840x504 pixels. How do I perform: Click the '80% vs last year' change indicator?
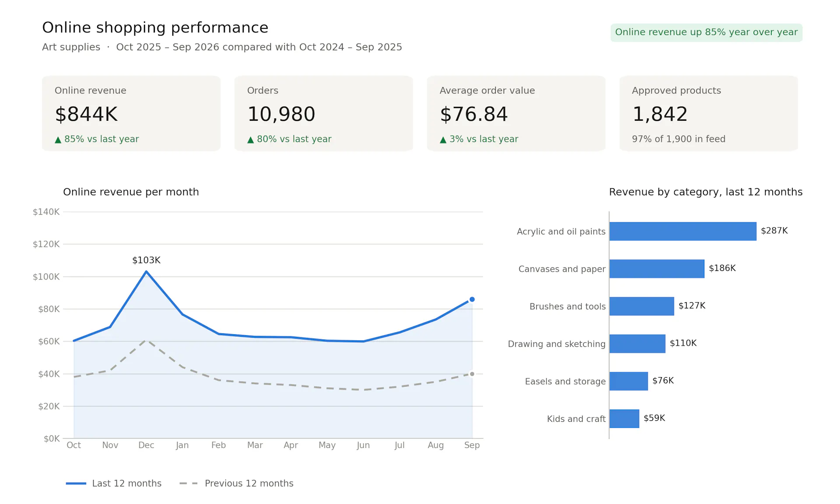(289, 139)
